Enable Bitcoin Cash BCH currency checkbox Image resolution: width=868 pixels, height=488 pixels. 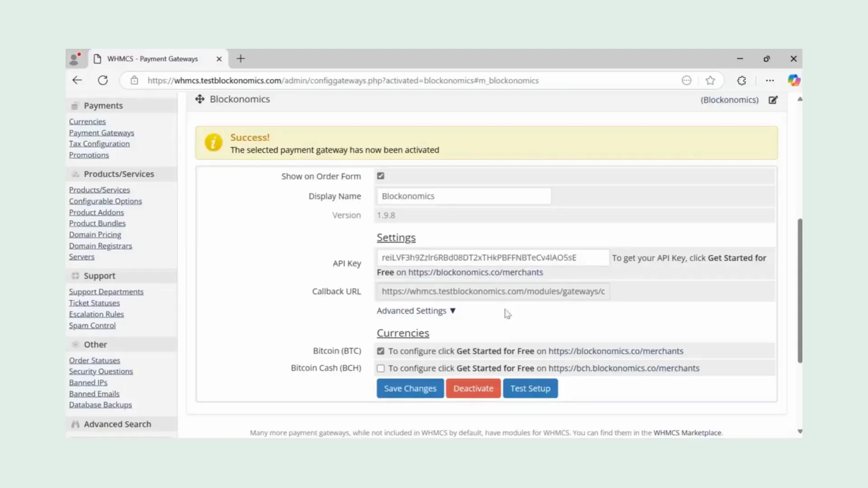pos(380,368)
